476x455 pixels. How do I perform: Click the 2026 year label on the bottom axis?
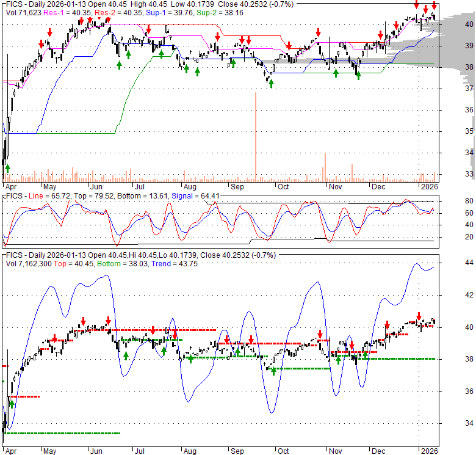pos(428,451)
